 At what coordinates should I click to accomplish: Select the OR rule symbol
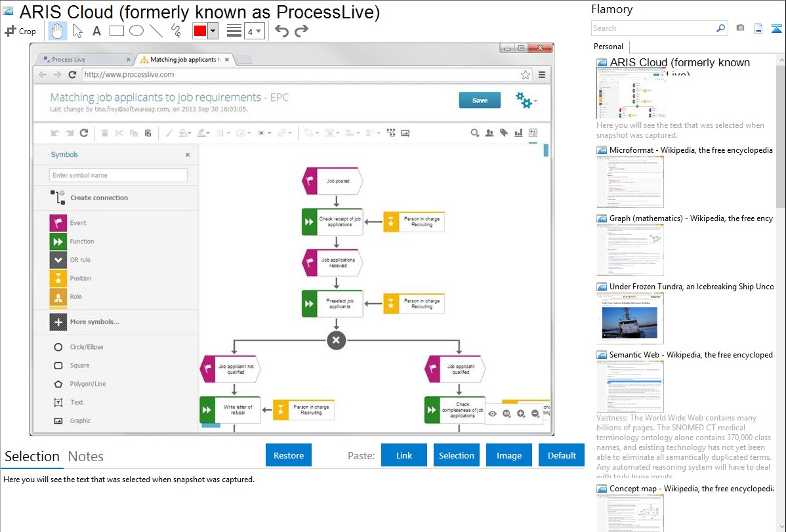coord(70,260)
